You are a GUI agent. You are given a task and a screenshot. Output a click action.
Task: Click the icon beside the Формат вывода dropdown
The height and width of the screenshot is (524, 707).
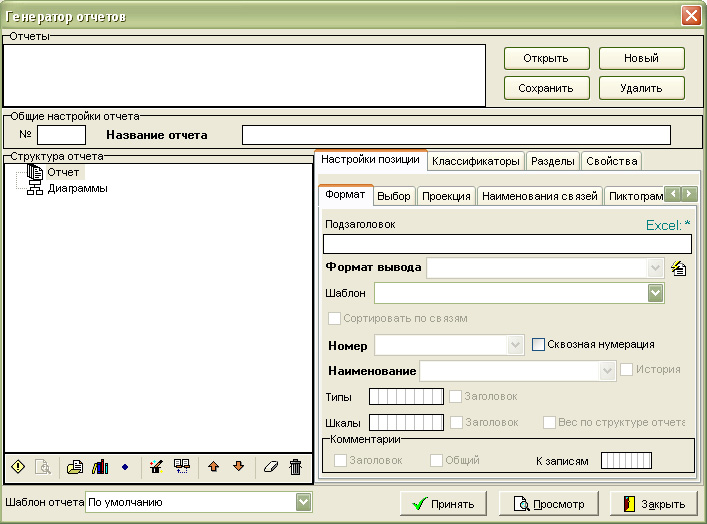679,268
